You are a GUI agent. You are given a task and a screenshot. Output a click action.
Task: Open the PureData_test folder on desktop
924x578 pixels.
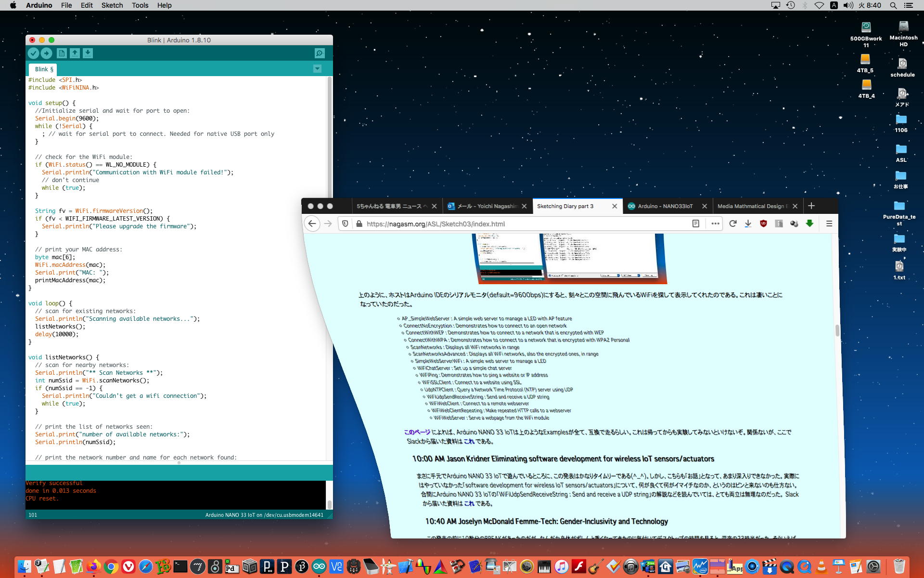coord(899,207)
